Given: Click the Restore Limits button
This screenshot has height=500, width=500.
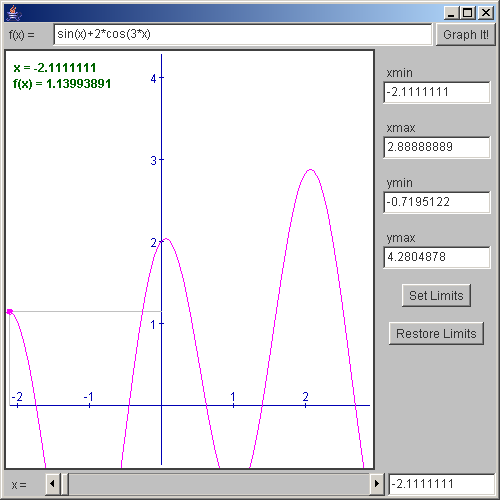Looking at the screenshot, I should 436,333.
